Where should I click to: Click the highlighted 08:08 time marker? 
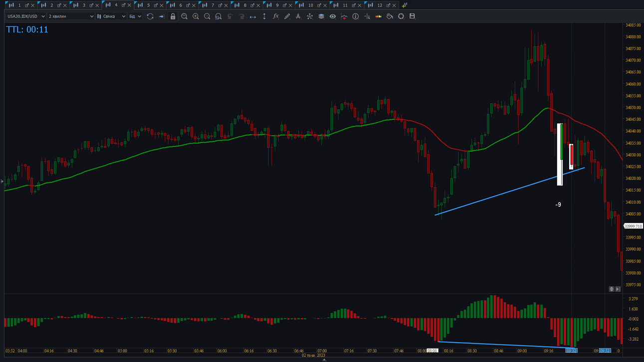432,351
